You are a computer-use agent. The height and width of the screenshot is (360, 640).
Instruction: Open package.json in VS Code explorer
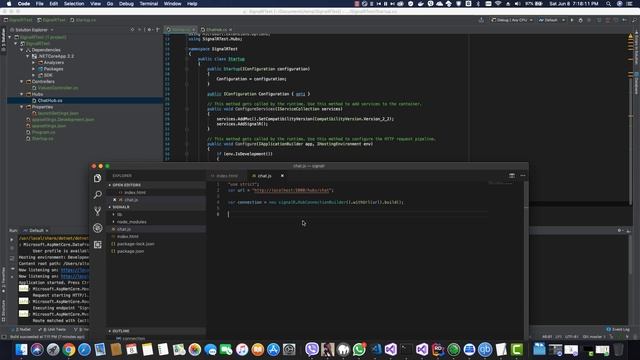click(x=130, y=251)
